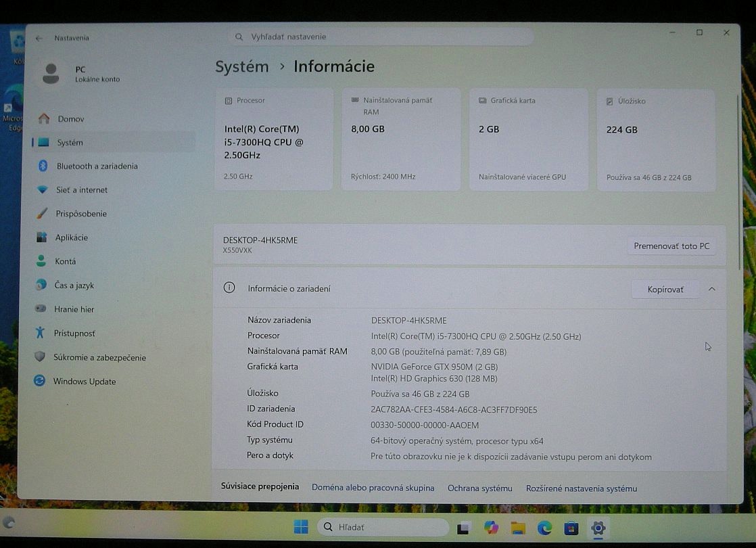Viewport: 756px width, 548px height.
Task: Click the Úložisko card disk icon
Action: (x=609, y=101)
